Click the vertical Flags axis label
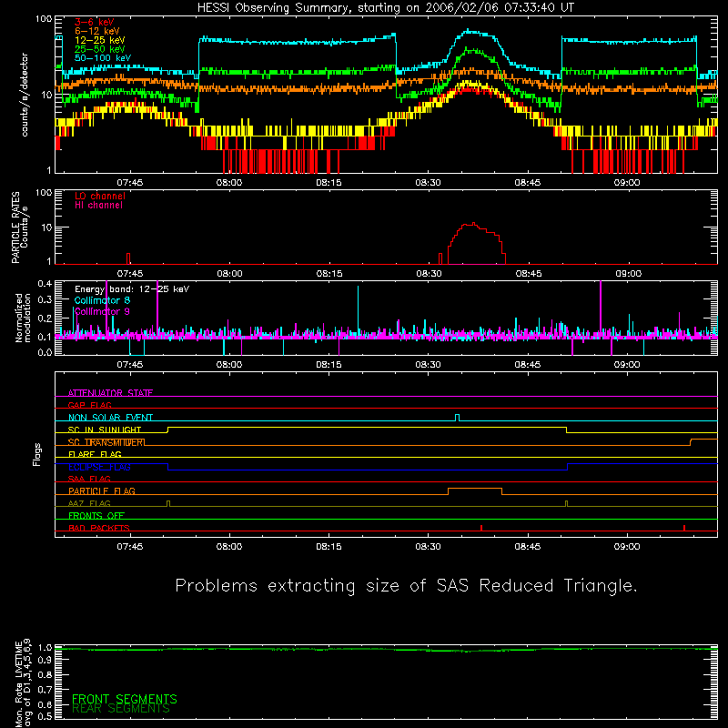728x728 pixels. tap(37, 454)
